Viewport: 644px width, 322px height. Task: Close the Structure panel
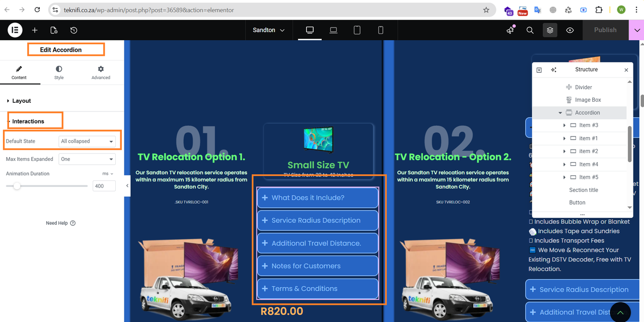(626, 70)
